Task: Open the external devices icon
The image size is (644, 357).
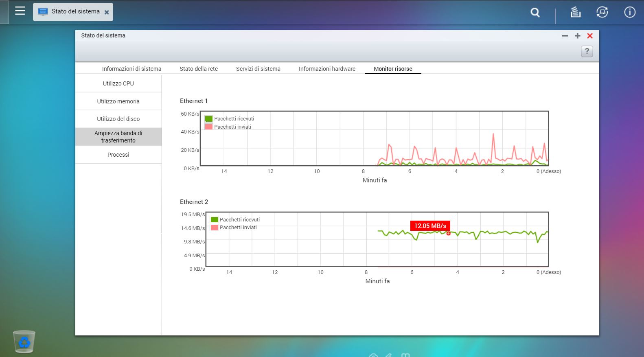Action: coord(602,13)
